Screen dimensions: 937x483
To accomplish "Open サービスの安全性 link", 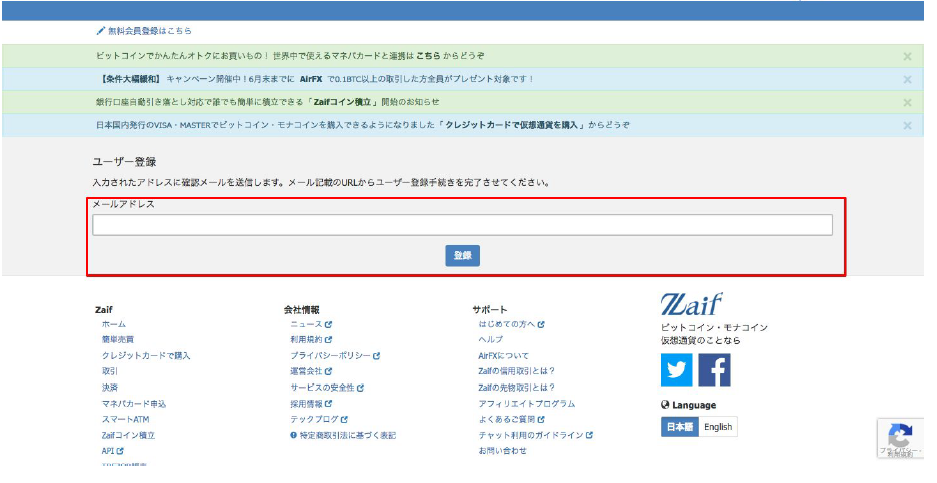I will pos(327,387).
